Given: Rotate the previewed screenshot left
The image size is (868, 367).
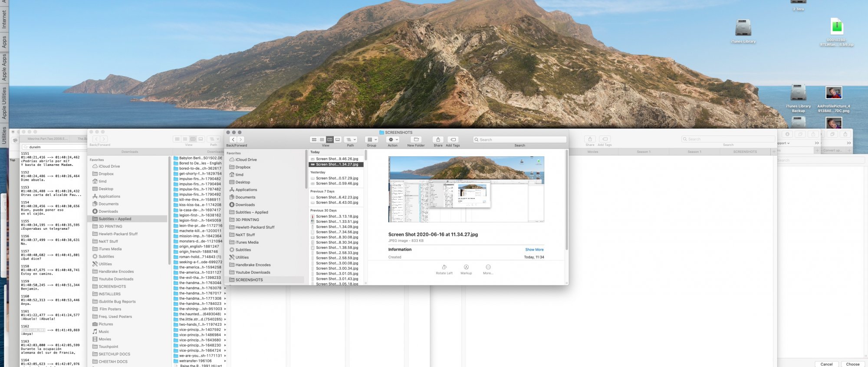Looking at the screenshot, I should (444, 267).
